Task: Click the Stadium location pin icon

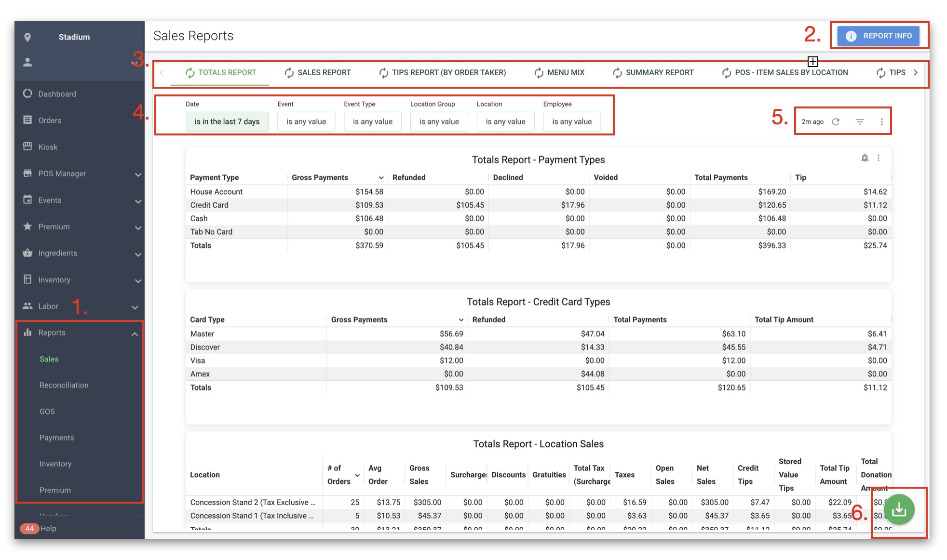Action: click(27, 37)
